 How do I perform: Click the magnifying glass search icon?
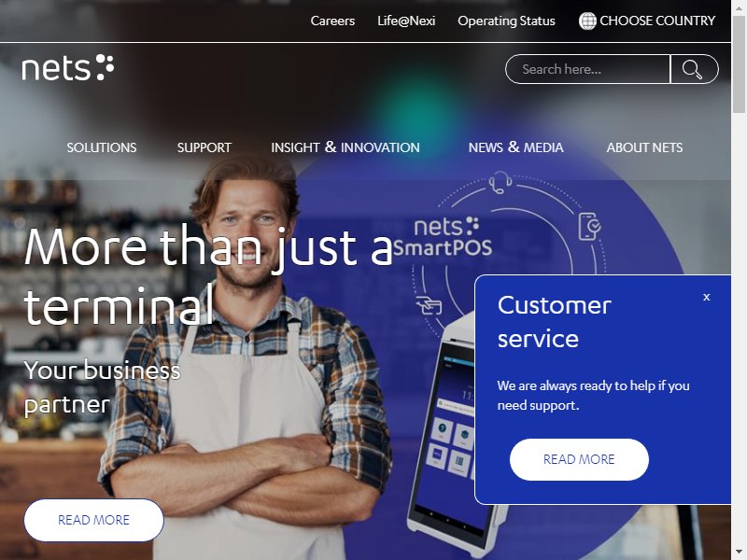(693, 69)
